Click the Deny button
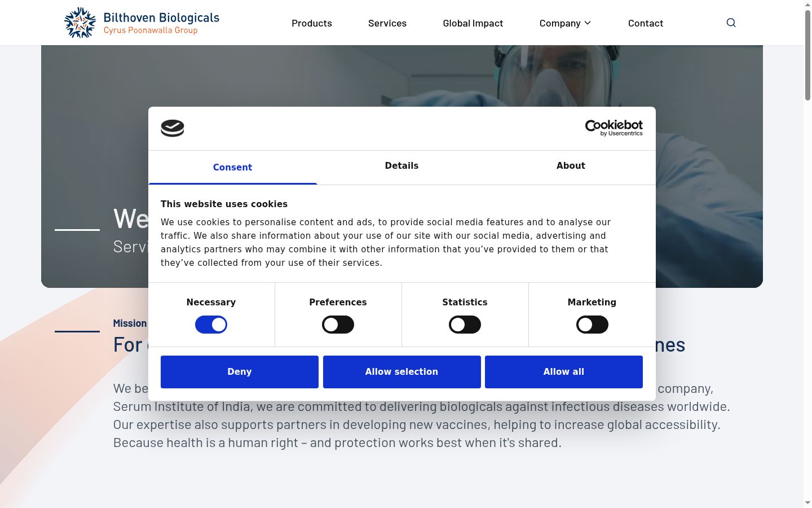Viewport: 812px width, 508px height. point(240,372)
